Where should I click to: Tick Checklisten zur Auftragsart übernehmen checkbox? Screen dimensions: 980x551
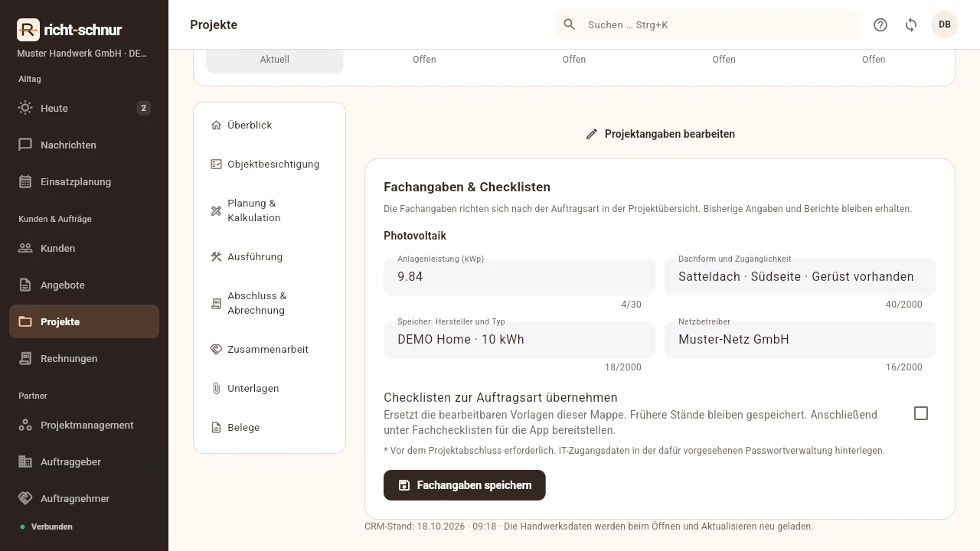(x=921, y=413)
